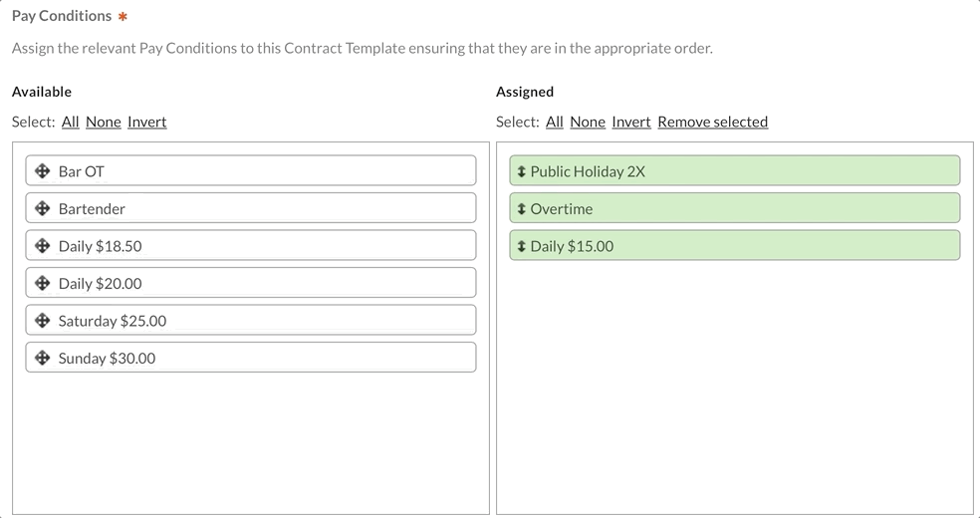Image resolution: width=980 pixels, height=518 pixels.
Task: Select all Assigned pay conditions
Action: tap(555, 122)
